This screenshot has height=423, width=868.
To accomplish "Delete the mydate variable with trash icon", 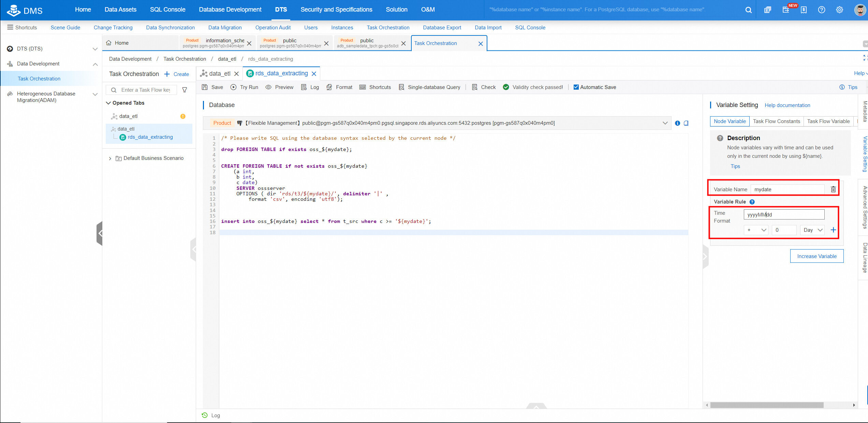I will coord(833,190).
